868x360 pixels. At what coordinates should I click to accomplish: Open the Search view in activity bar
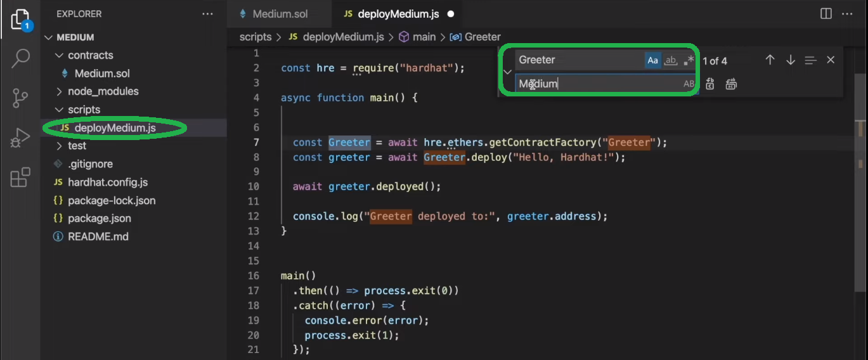[x=20, y=59]
